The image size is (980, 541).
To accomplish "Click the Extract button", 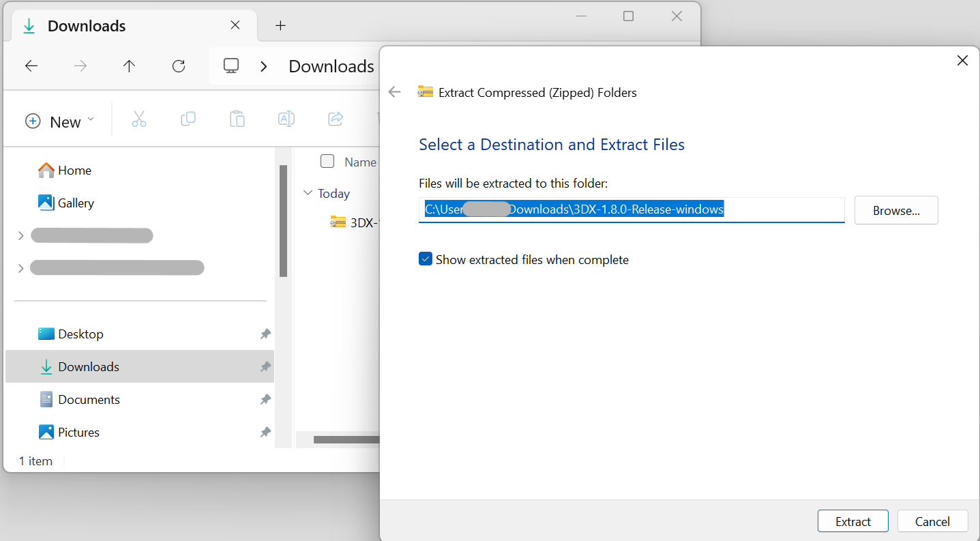I will [852, 521].
